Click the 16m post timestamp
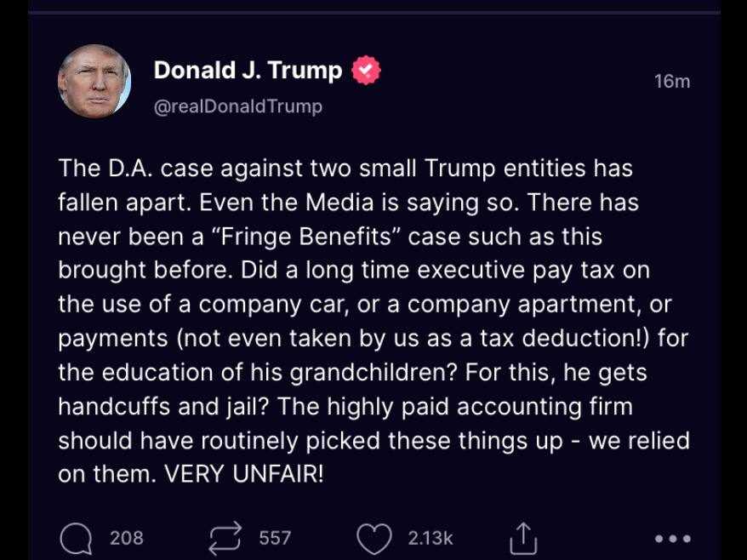This screenshot has width=747, height=560. click(x=671, y=82)
